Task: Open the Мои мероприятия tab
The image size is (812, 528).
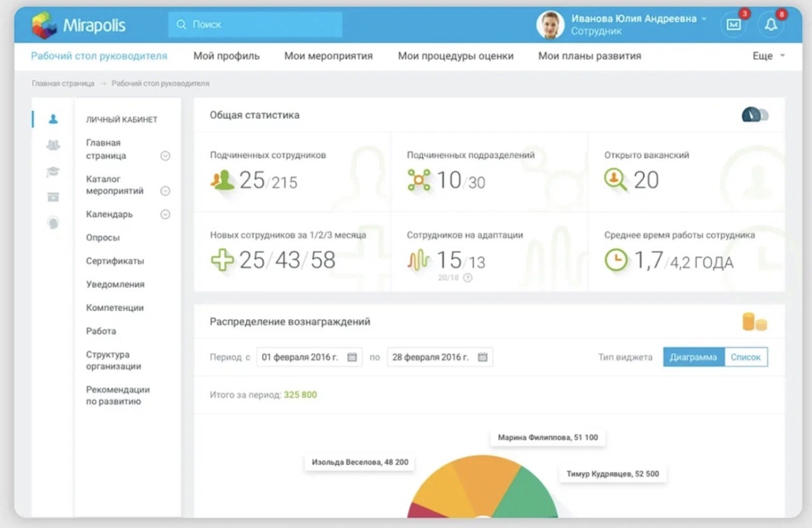Action: coord(328,56)
